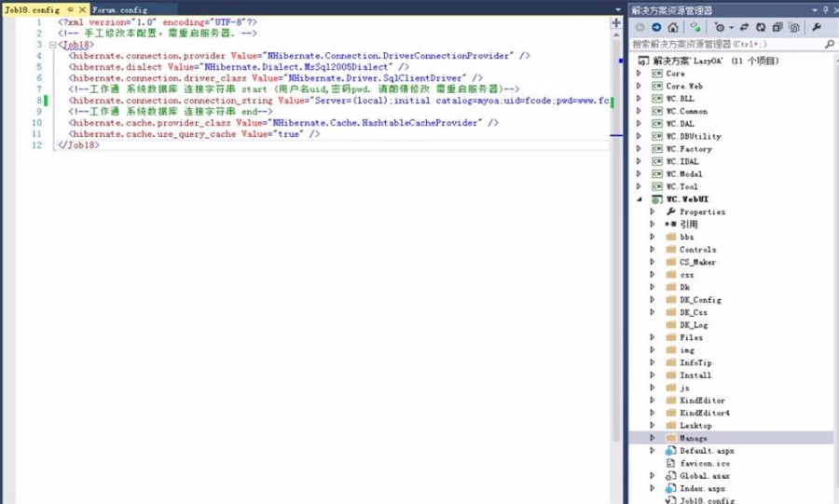Image resolution: width=839 pixels, height=504 pixels.
Task: Switch to the Forum.config tab
Action: click(119, 9)
